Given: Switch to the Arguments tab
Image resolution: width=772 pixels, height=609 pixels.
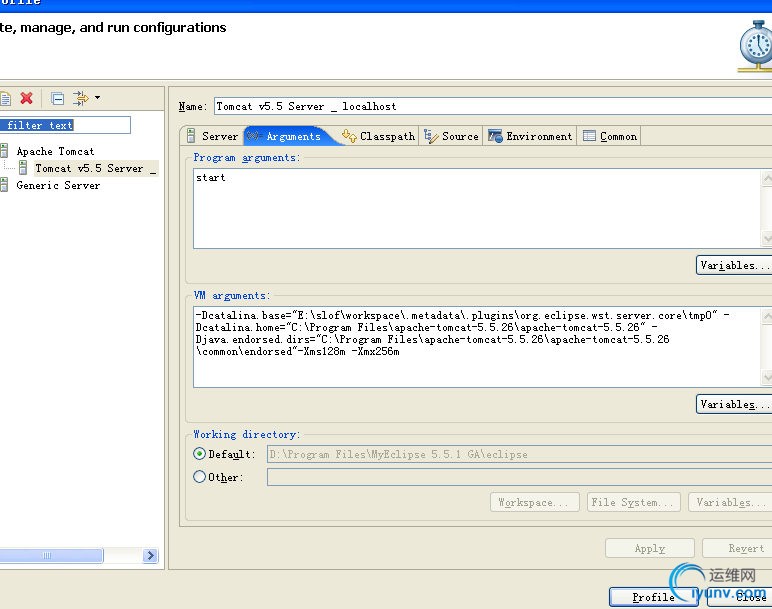Looking at the screenshot, I should [290, 136].
